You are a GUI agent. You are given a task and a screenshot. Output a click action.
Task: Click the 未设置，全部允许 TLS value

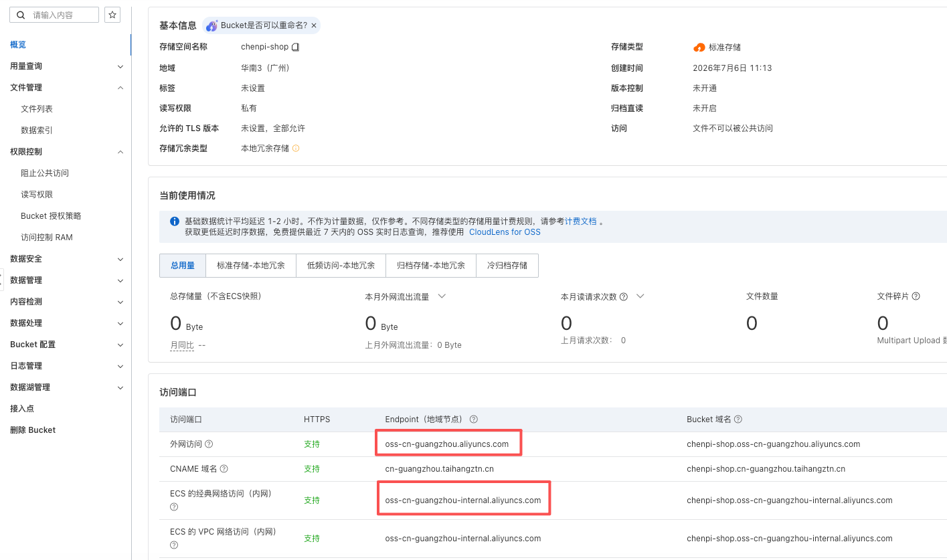(x=273, y=128)
